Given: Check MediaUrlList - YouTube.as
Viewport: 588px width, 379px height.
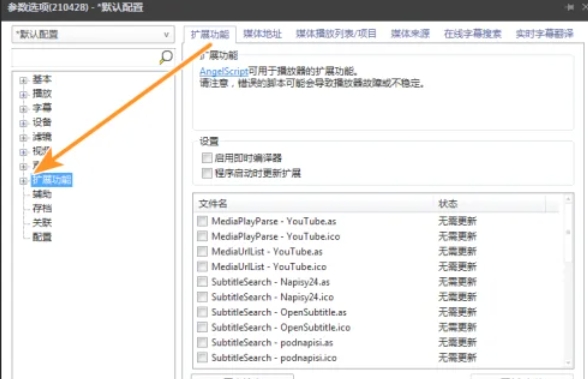Looking at the screenshot, I should [202, 251].
